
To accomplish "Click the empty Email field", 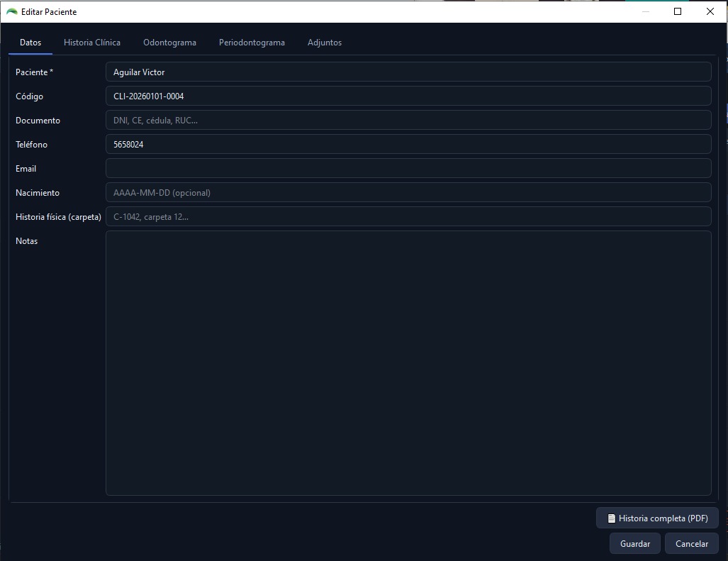I will 408,169.
